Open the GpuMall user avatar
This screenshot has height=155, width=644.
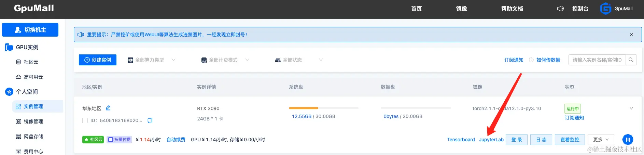point(605,9)
